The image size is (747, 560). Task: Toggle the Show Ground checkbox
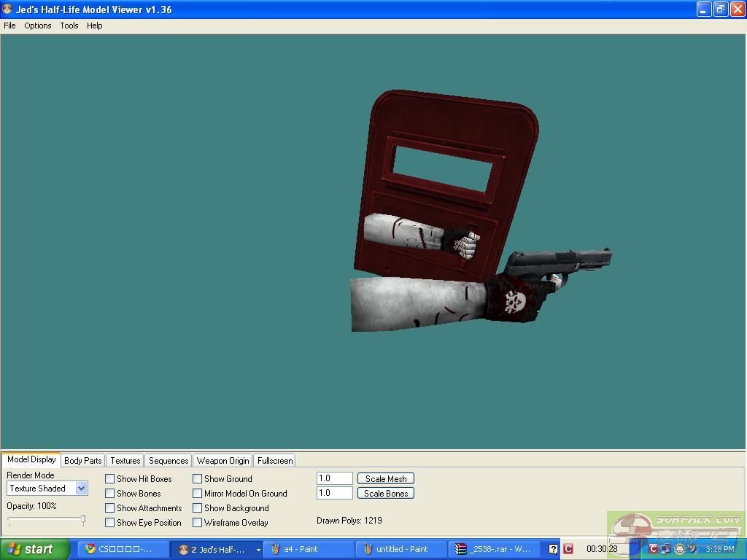198,479
